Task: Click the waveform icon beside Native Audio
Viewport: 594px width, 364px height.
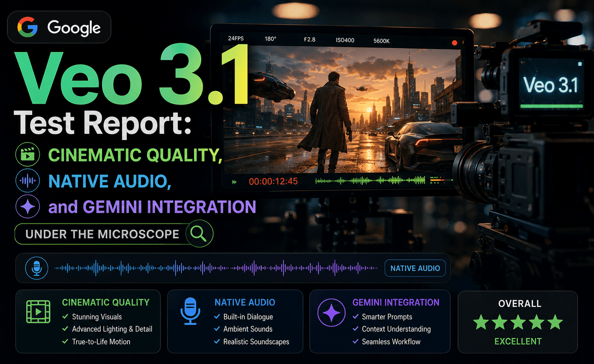Action: [27, 181]
